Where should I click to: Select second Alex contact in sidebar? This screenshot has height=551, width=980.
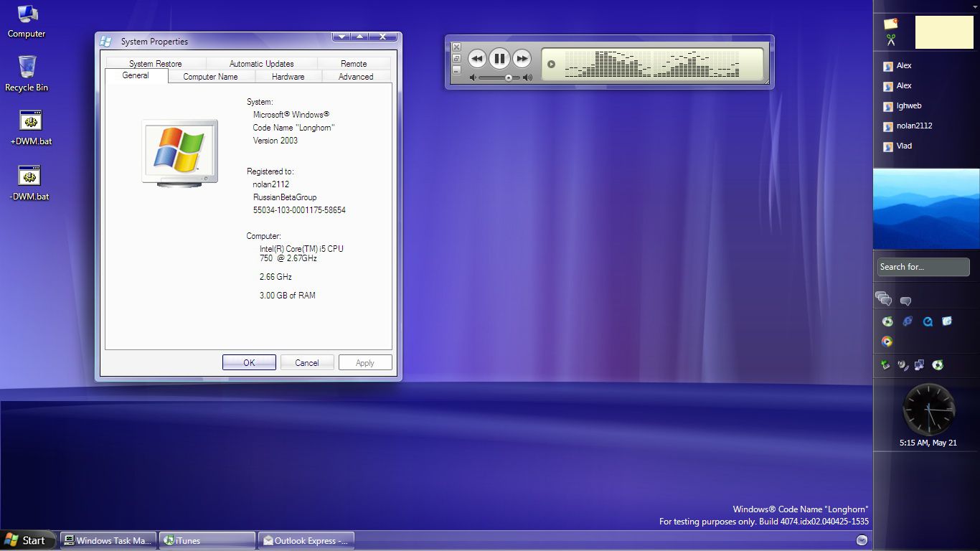pyautogui.click(x=897, y=85)
